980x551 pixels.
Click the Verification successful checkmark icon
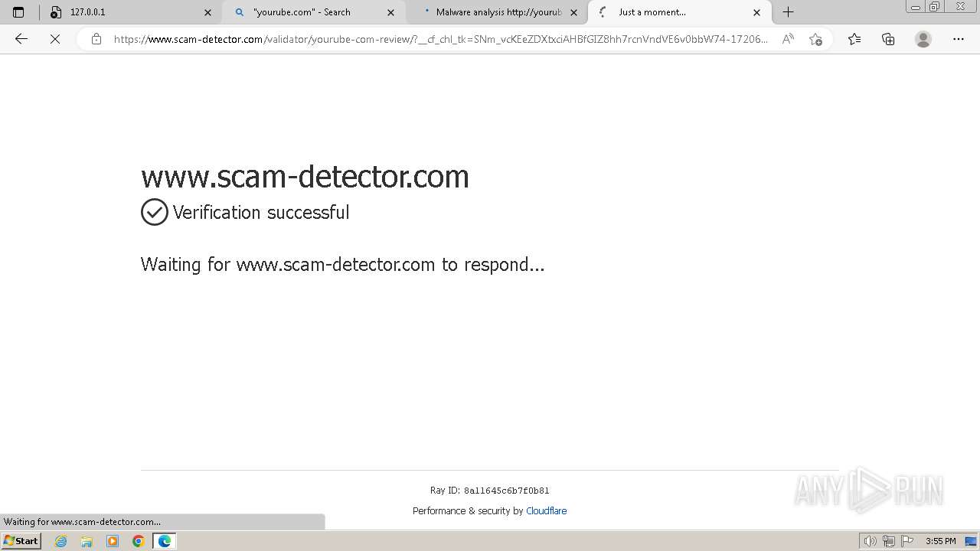pyautogui.click(x=154, y=212)
